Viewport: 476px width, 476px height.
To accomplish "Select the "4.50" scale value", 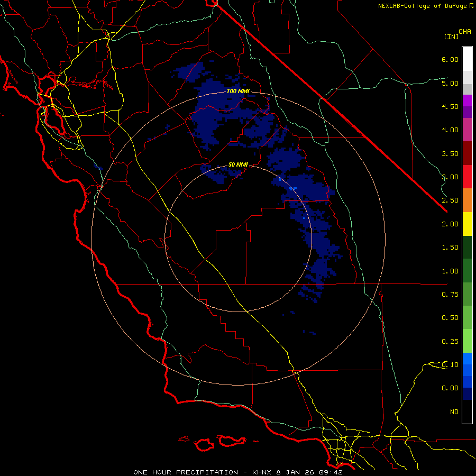I will pos(450,106).
